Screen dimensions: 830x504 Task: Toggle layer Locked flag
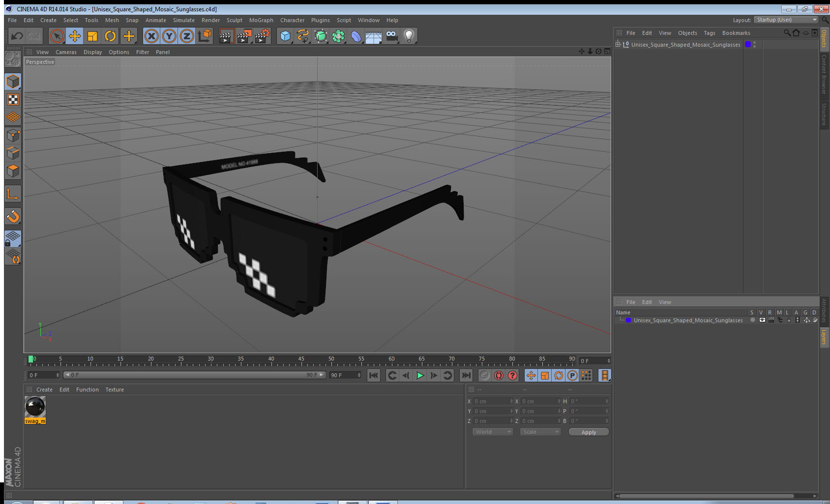coord(789,320)
